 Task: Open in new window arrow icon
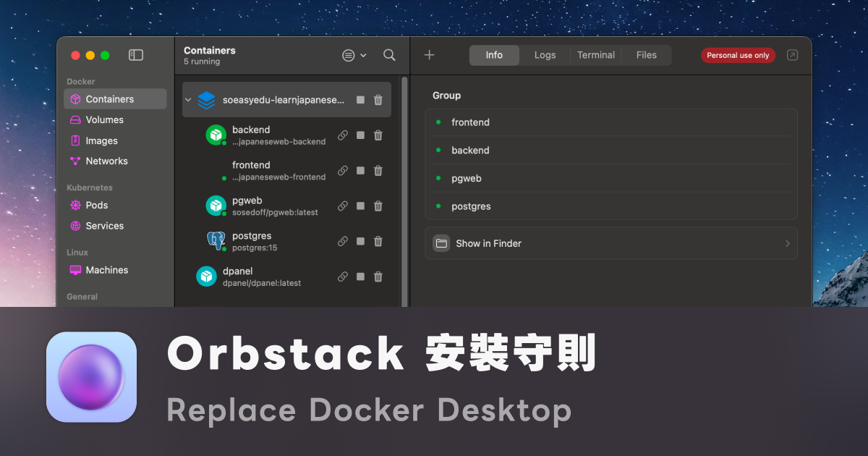793,55
